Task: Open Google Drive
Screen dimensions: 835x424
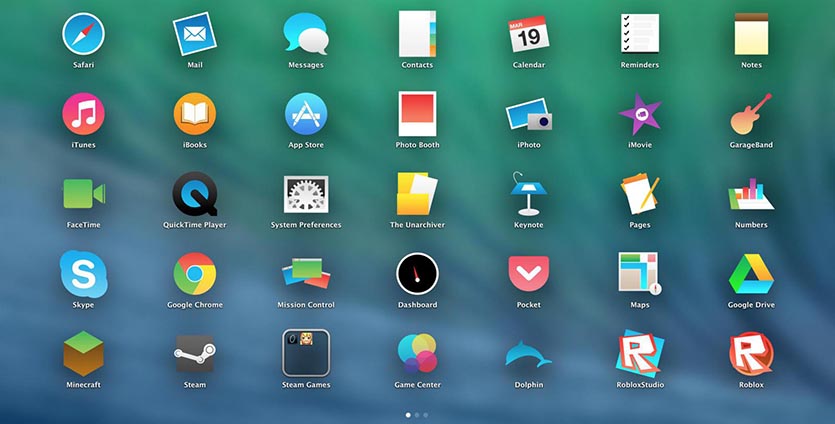Action: point(751,274)
